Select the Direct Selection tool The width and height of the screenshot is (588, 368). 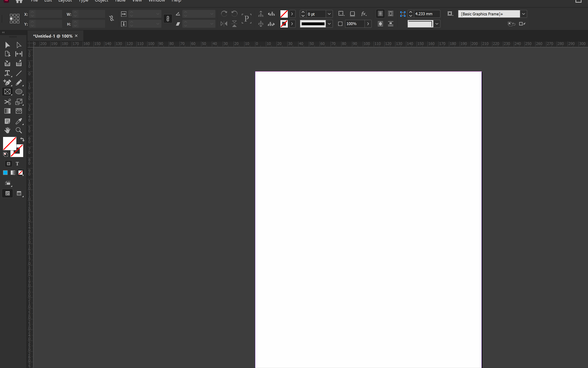(19, 45)
